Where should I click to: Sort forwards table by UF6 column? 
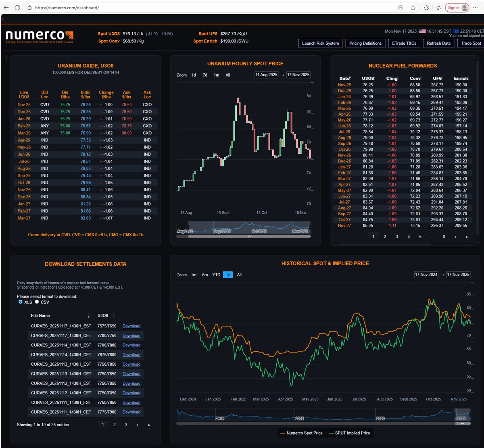438,78
